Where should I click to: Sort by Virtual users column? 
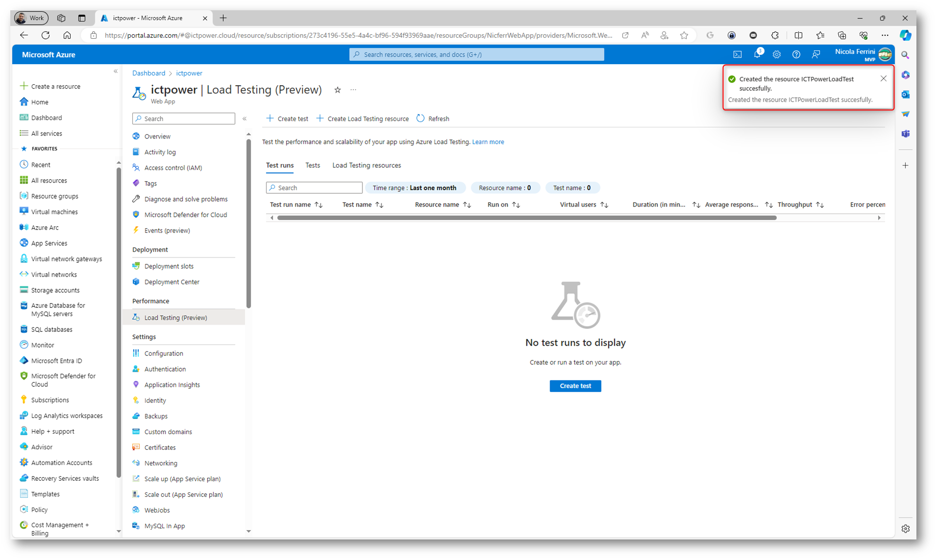(x=584, y=205)
